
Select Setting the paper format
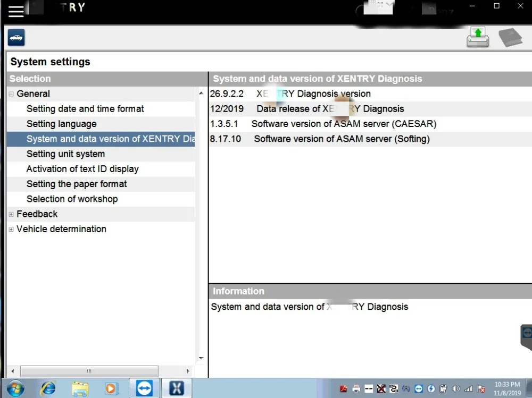(77, 184)
